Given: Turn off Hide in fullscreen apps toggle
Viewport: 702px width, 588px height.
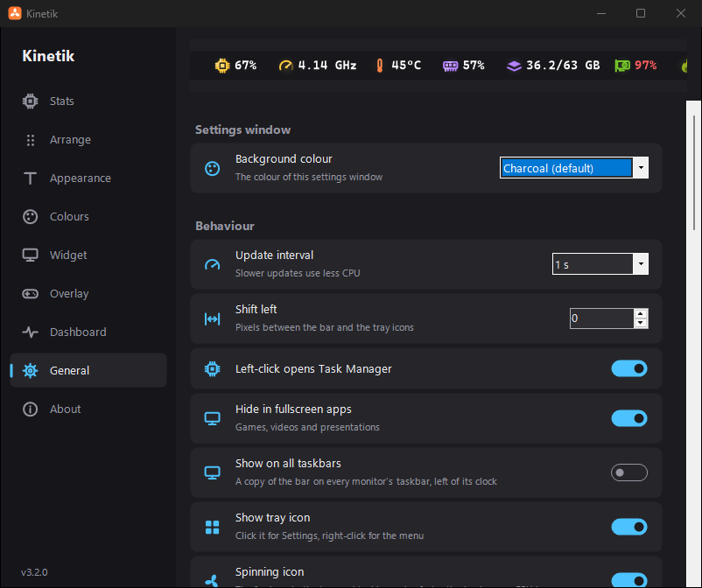Looking at the screenshot, I should 629,418.
